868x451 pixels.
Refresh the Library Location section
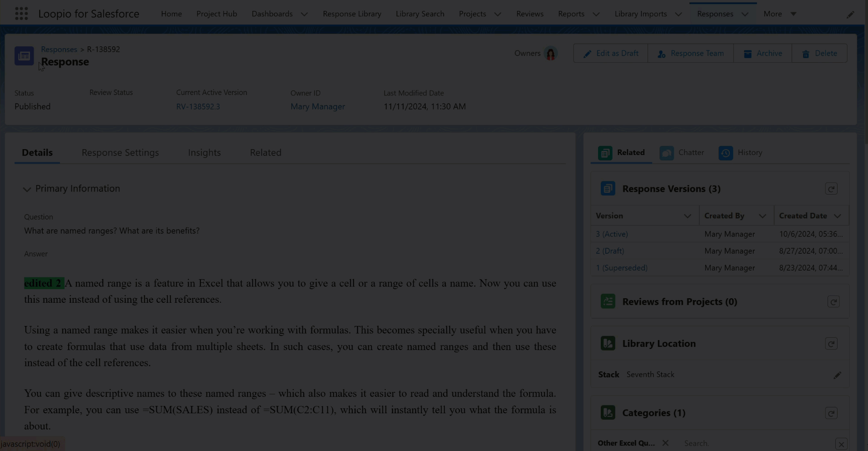coord(831,344)
